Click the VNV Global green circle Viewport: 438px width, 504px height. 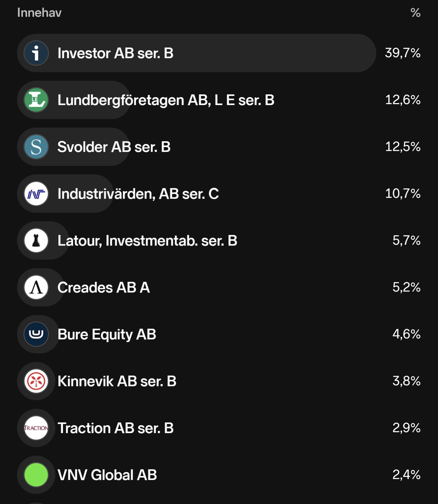(36, 475)
